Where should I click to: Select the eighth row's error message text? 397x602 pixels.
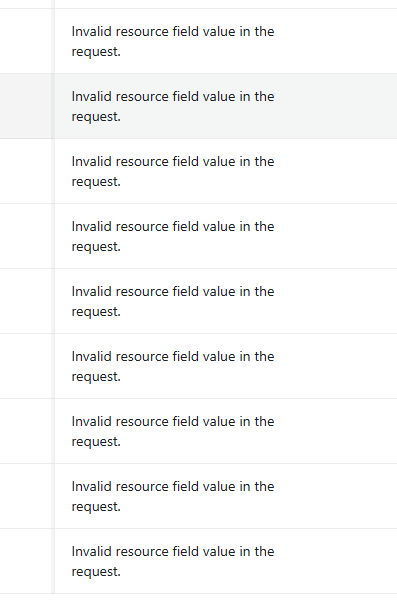pos(173,496)
